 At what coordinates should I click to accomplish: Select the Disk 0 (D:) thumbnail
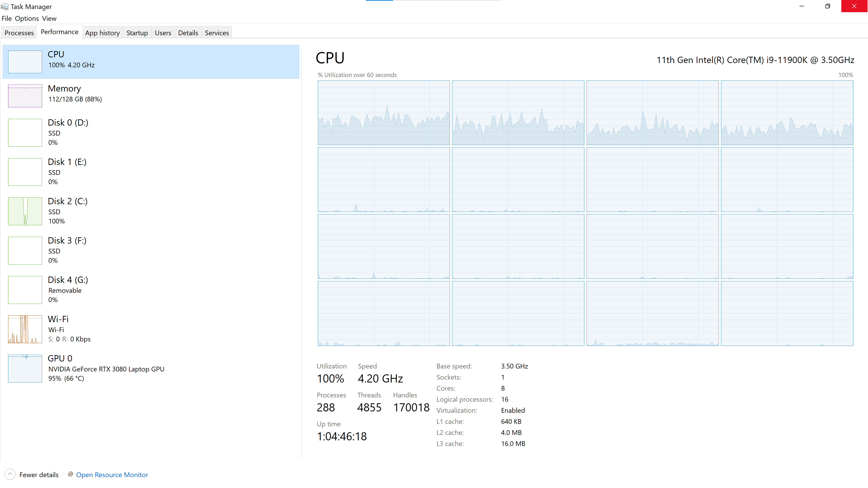coord(25,133)
